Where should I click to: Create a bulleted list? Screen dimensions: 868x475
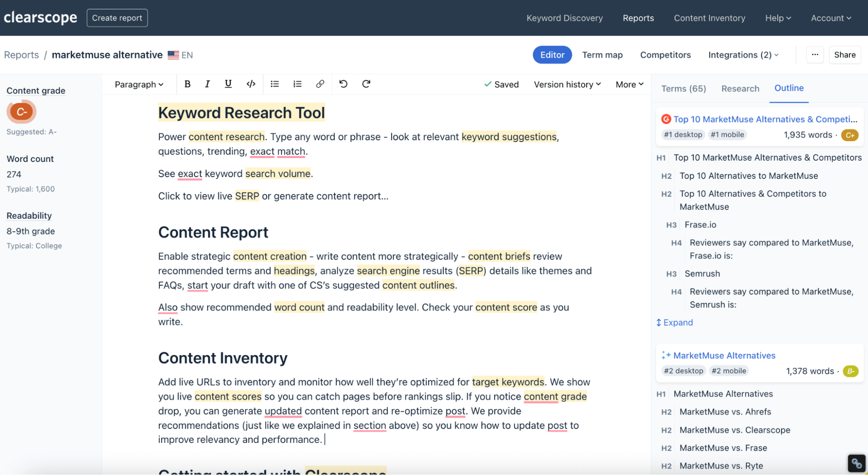[x=274, y=84]
